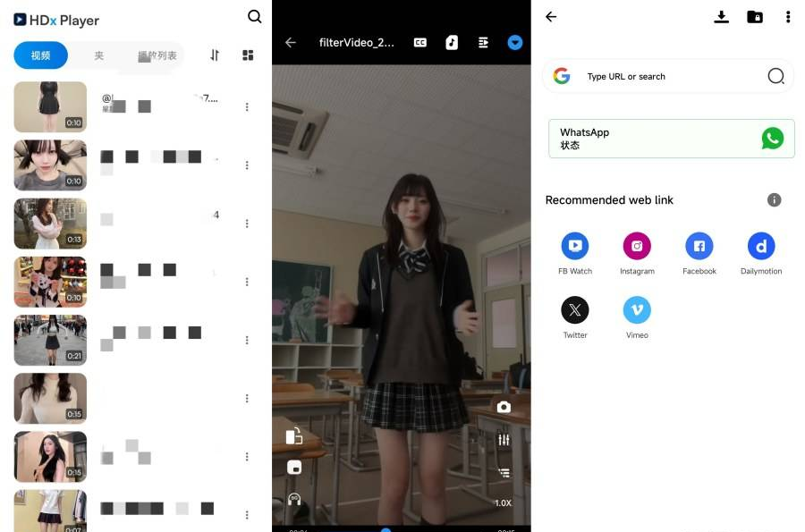This screenshot has height=532, width=805.
Task: Open more options for 0:21 video
Action: pos(247,341)
